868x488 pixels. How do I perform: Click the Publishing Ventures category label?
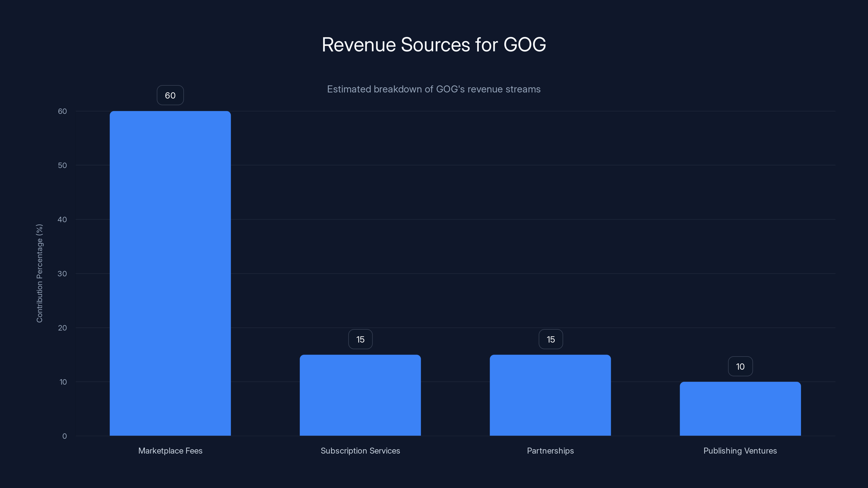(740, 451)
